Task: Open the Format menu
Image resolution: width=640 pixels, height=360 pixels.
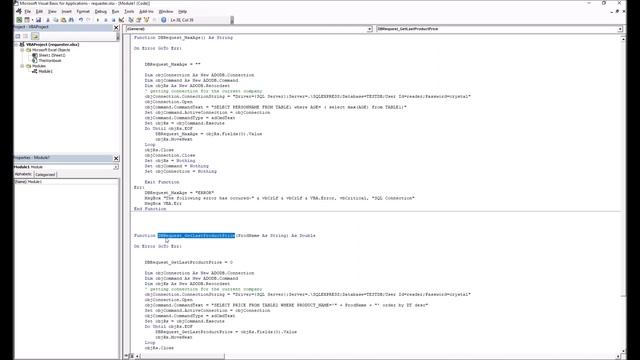Action: point(83,11)
